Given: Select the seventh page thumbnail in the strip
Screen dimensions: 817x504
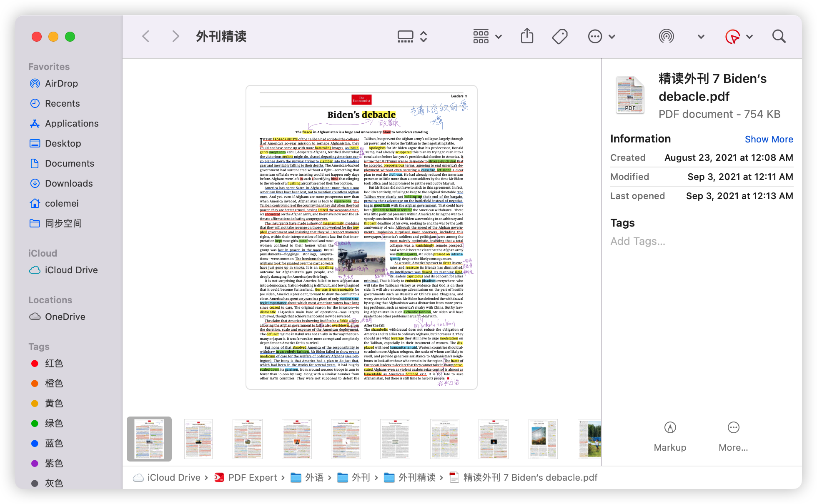Looking at the screenshot, I should click(x=444, y=439).
